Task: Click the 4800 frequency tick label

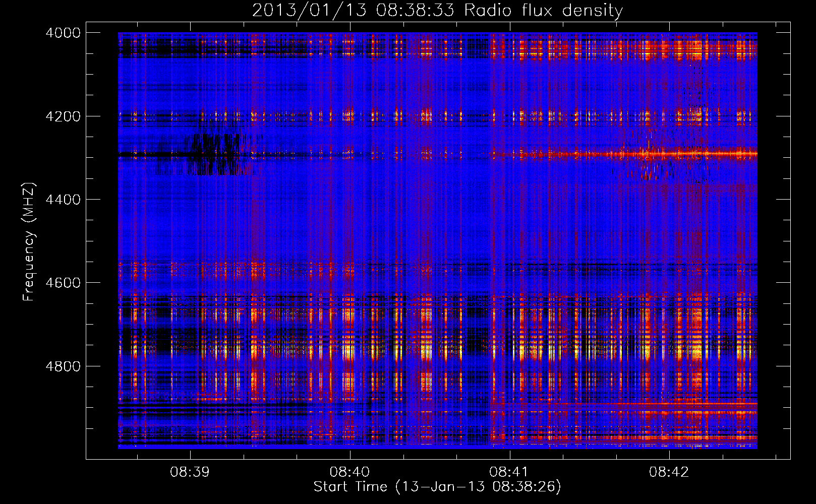Action: [63, 366]
